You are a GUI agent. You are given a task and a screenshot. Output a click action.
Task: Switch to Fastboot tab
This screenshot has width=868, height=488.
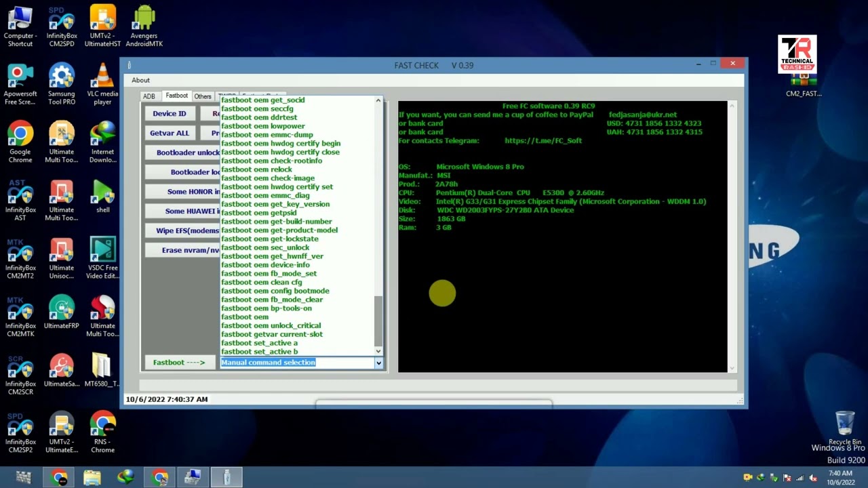(177, 96)
